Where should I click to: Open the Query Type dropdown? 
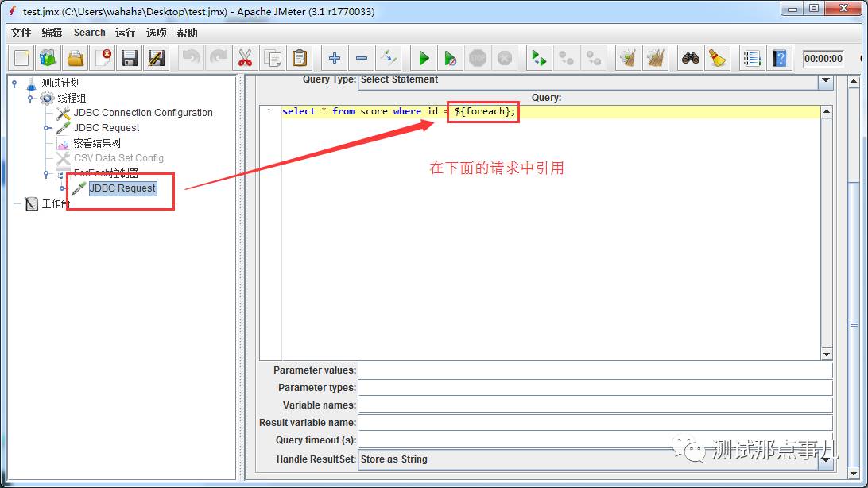click(x=826, y=80)
